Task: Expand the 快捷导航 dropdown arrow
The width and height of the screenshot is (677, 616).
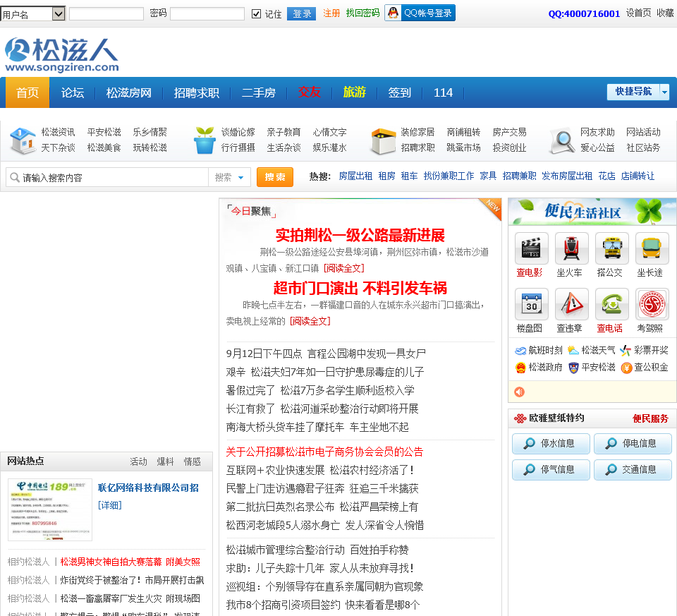Action: tap(664, 92)
